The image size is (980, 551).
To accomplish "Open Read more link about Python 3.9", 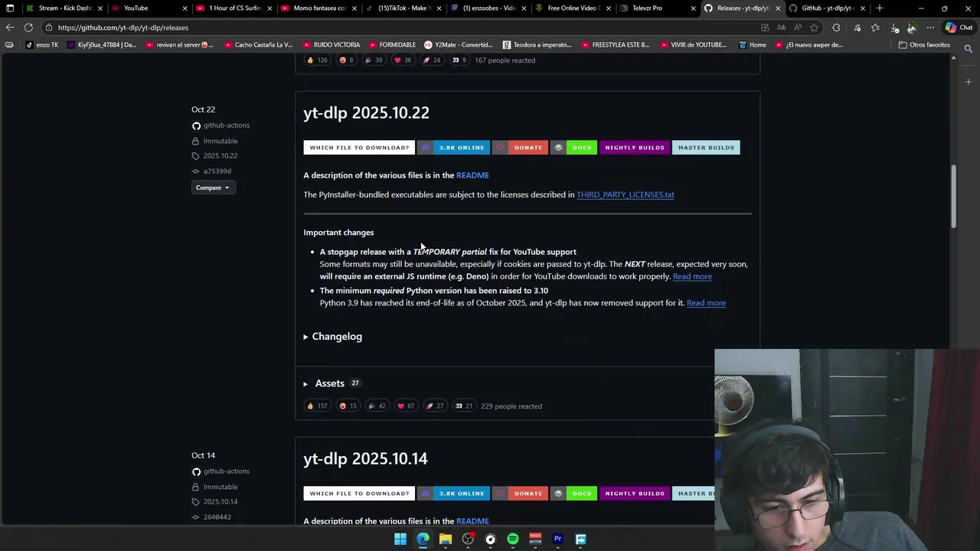I will click(x=706, y=303).
